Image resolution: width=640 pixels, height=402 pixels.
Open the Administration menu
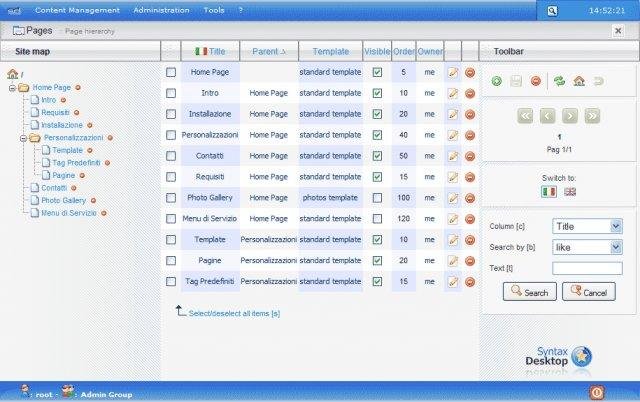point(161,10)
